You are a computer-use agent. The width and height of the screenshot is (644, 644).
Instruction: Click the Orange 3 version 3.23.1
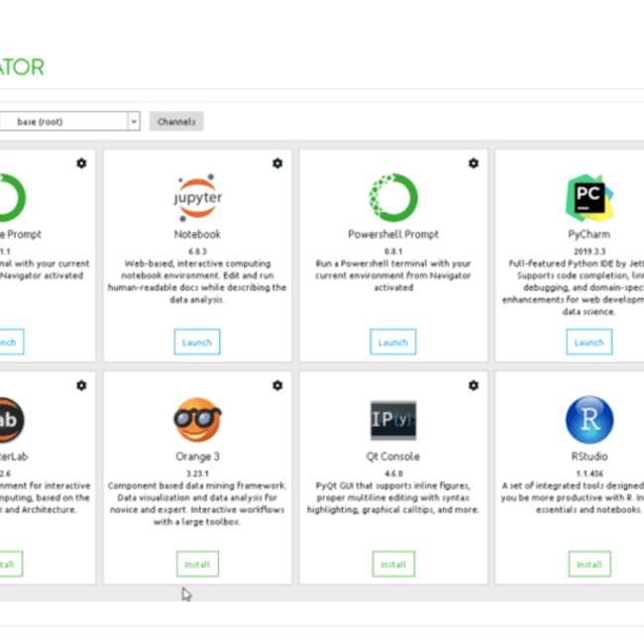[197, 474]
